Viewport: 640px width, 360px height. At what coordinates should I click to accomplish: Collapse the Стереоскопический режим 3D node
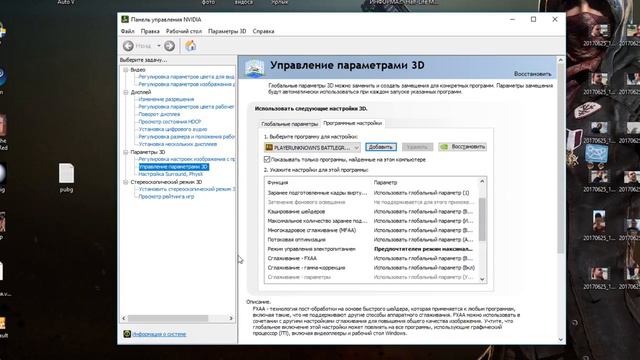[x=126, y=182]
